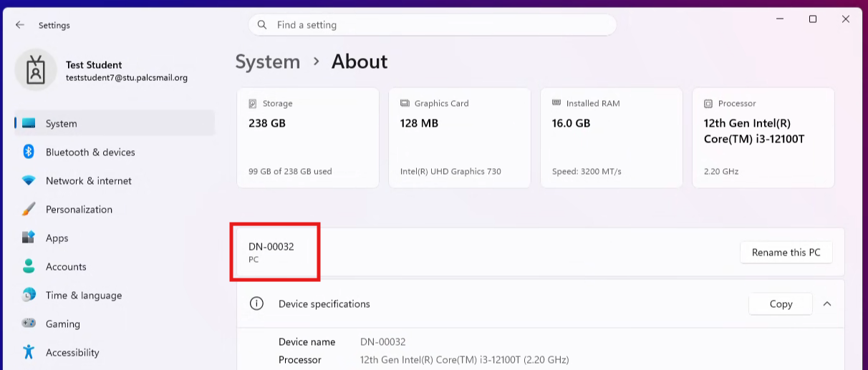Click the Network wifi icon in sidebar
This screenshot has height=370, width=868.
pyautogui.click(x=29, y=180)
